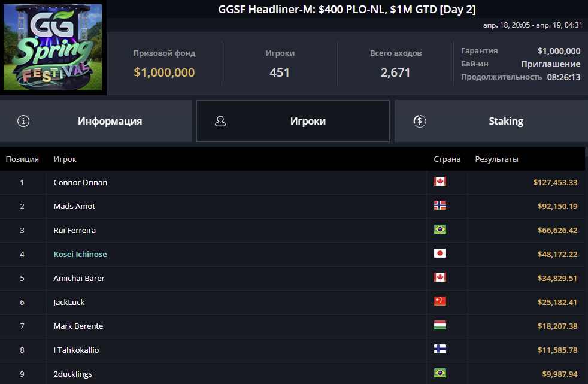Click position number 9 cell
Viewport: 588px width, 384px height.
22,374
